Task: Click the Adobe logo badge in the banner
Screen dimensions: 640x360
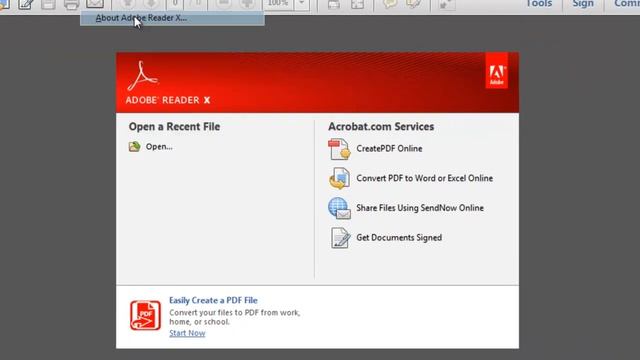Action: point(496,70)
